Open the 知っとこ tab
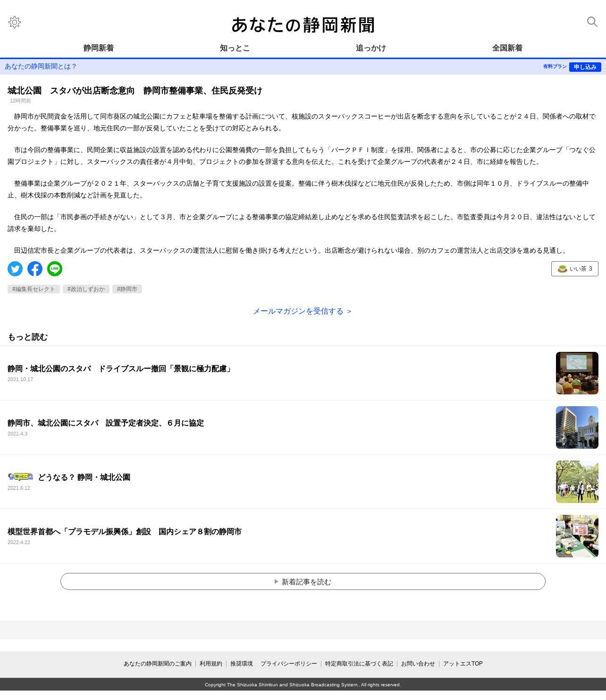Viewport: 606px width, 700px height. (235, 48)
